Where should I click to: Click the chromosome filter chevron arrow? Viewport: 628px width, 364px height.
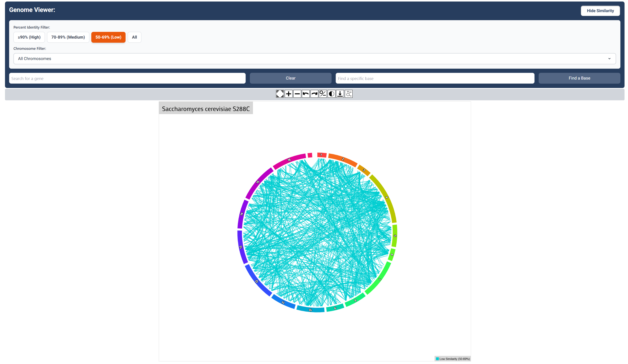609,59
